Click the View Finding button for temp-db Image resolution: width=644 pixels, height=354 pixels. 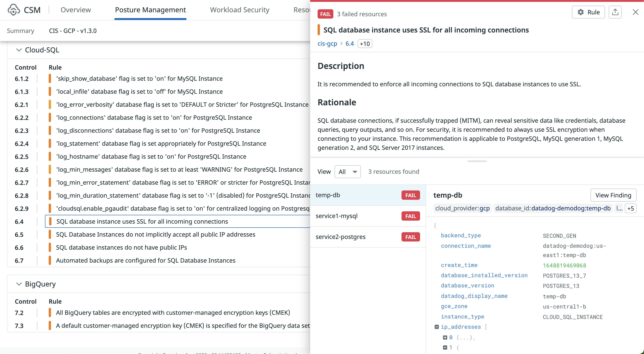613,195
